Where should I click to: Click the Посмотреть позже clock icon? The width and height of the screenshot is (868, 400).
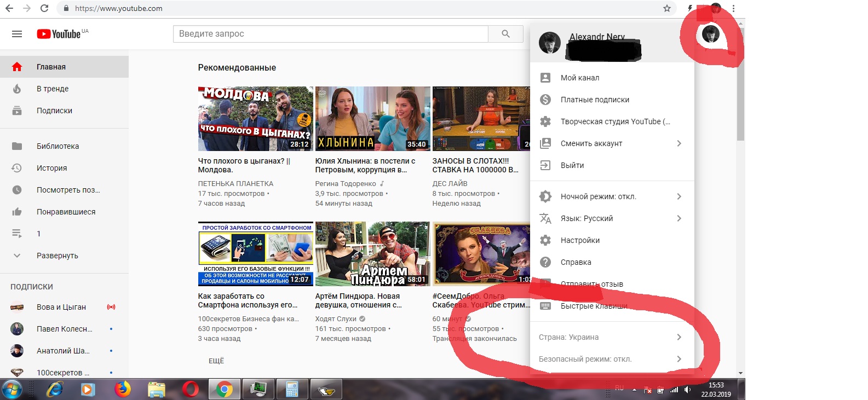[x=17, y=190]
